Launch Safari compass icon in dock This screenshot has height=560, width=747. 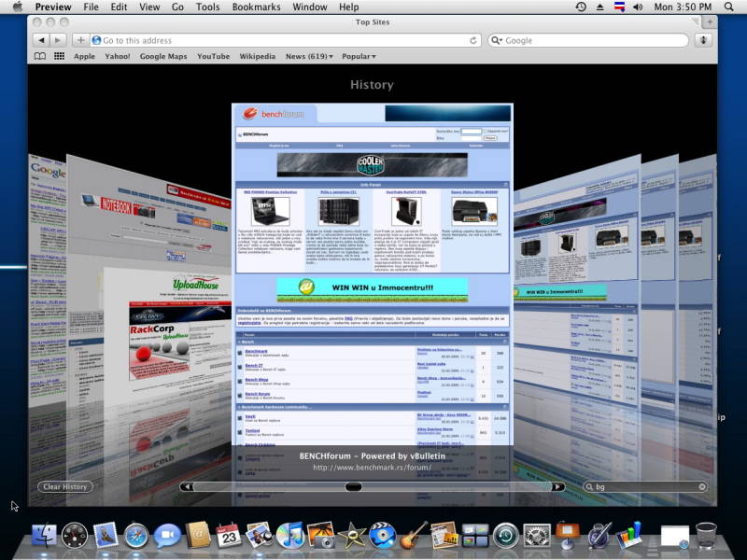136,536
